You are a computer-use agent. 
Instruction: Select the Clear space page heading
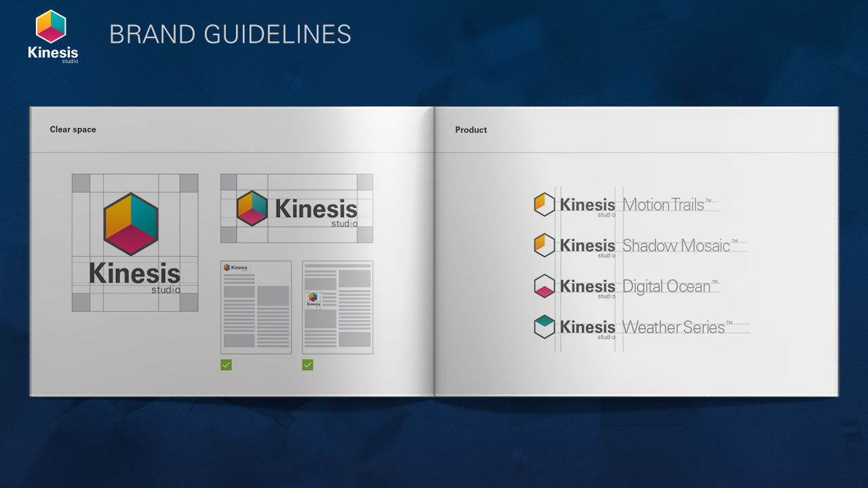(73, 129)
